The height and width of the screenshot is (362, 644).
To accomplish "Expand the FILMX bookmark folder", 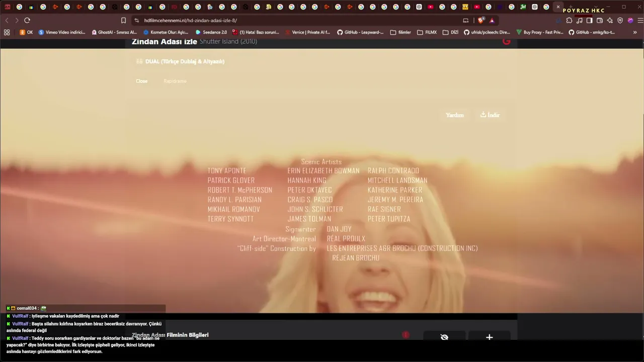I will pos(427,32).
